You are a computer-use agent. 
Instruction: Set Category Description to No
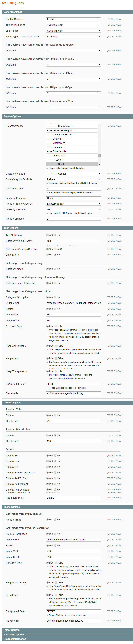pos(55,297)
